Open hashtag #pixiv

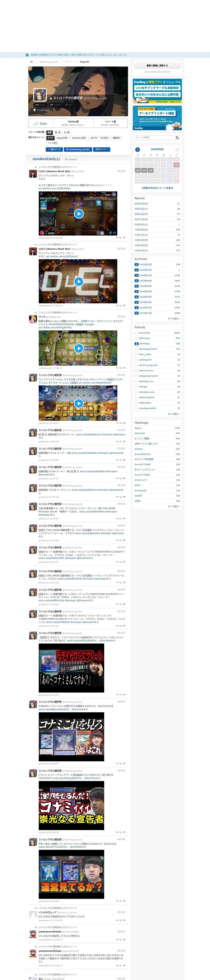coord(138,428)
